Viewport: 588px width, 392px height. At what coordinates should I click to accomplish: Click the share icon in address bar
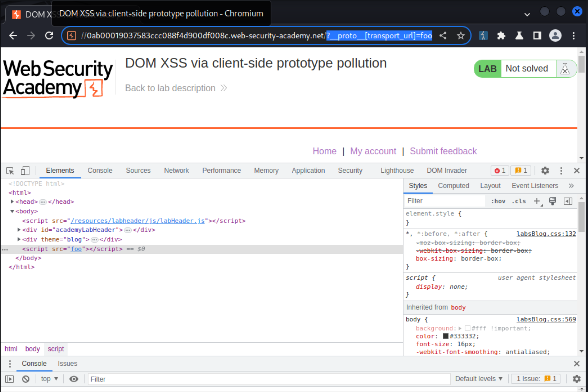pyautogui.click(x=443, y=36)
